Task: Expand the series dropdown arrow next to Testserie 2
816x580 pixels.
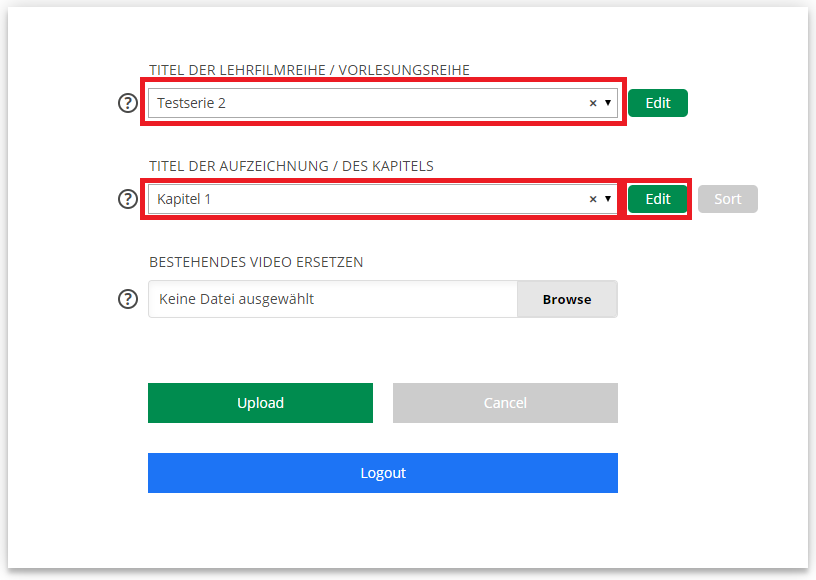Action: (x=608, y=103)
